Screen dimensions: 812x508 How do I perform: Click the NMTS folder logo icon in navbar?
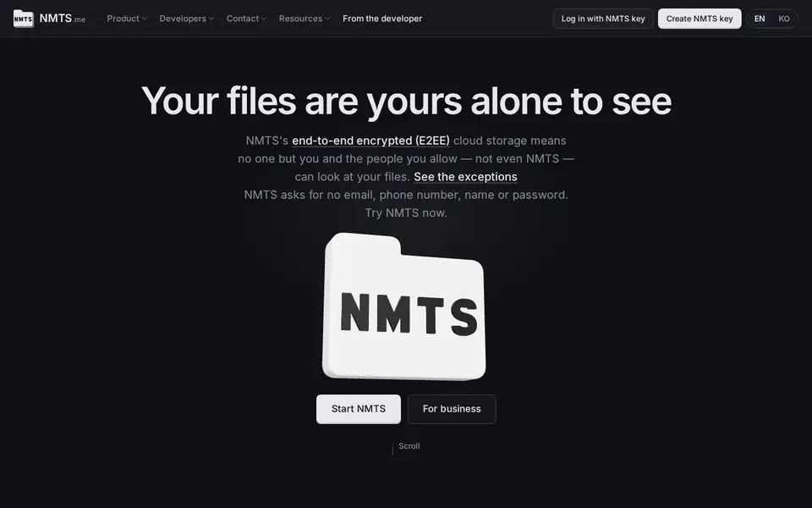pyautogui.click(x=24, y=19)
